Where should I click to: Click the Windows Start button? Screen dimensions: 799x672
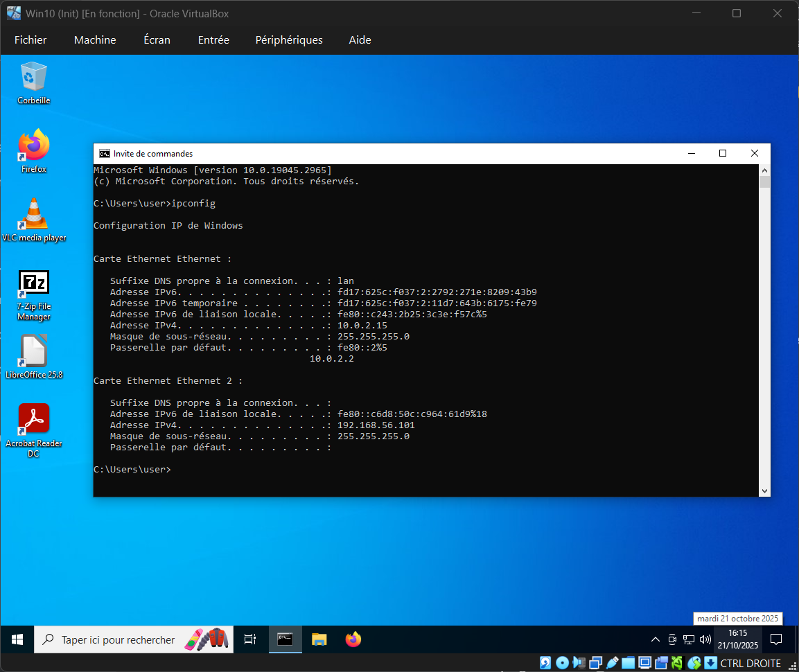click(x=17, y=639)
